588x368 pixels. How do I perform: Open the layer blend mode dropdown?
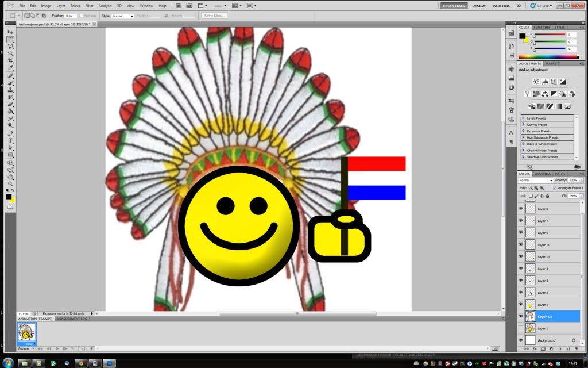(x=536, y=180)
